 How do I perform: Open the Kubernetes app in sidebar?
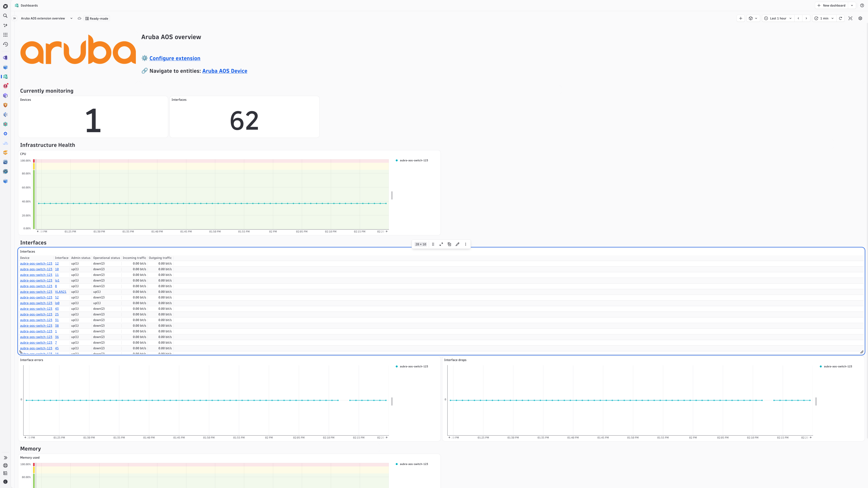pos(5,134)
